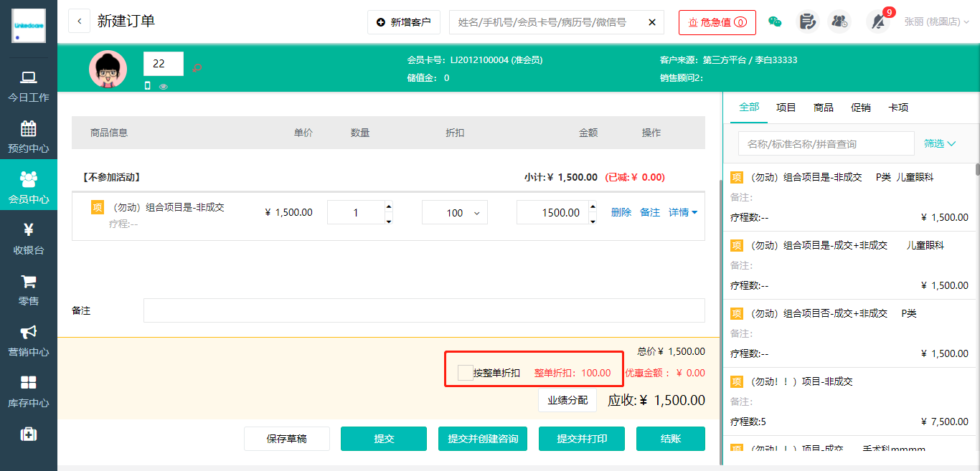Viewport: 980px width, 471px height.
Task: Toggle the eye visibility icon under customer name
Action: [164, 87]
